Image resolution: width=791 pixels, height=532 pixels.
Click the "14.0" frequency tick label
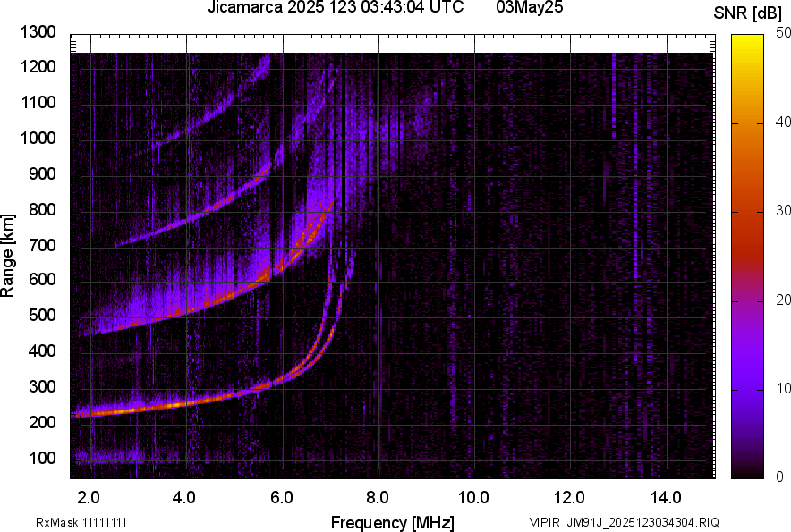tap(666, 497)
